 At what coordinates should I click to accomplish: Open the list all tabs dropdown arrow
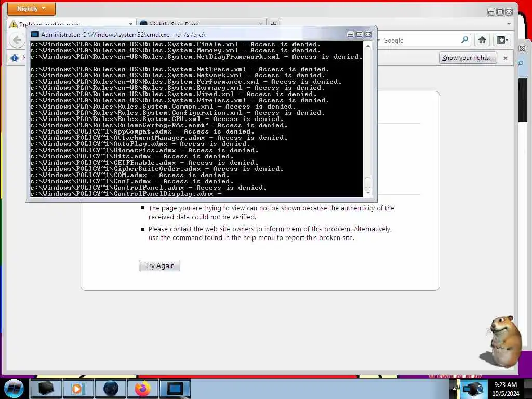509,24
